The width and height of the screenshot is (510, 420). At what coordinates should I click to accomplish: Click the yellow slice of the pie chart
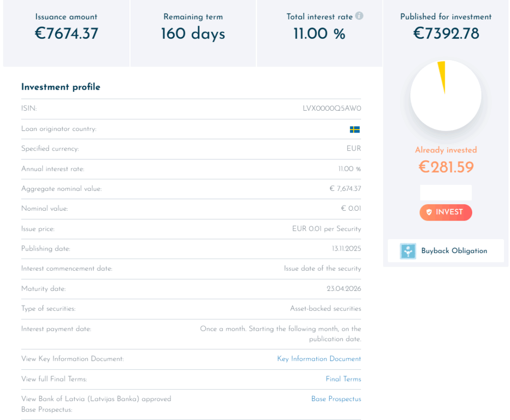(441, 75)
